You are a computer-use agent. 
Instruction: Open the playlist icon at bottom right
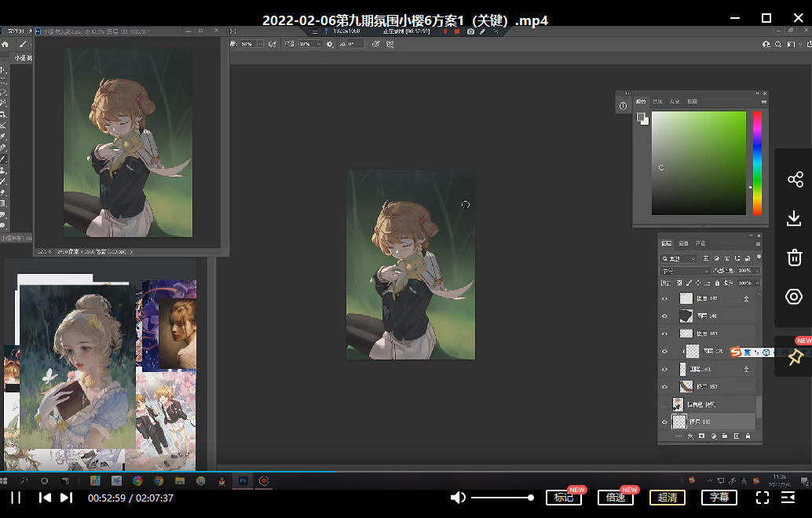(x=788, y=498)
